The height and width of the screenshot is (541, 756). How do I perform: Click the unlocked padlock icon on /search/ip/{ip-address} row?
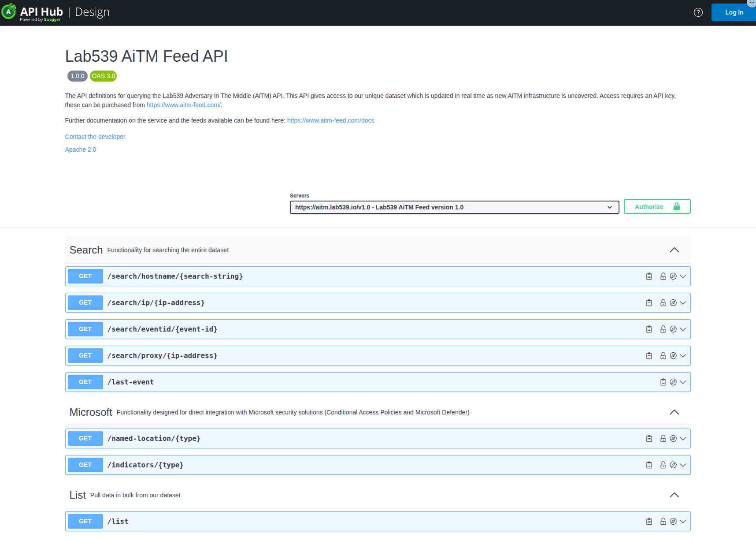click(663, 303)
